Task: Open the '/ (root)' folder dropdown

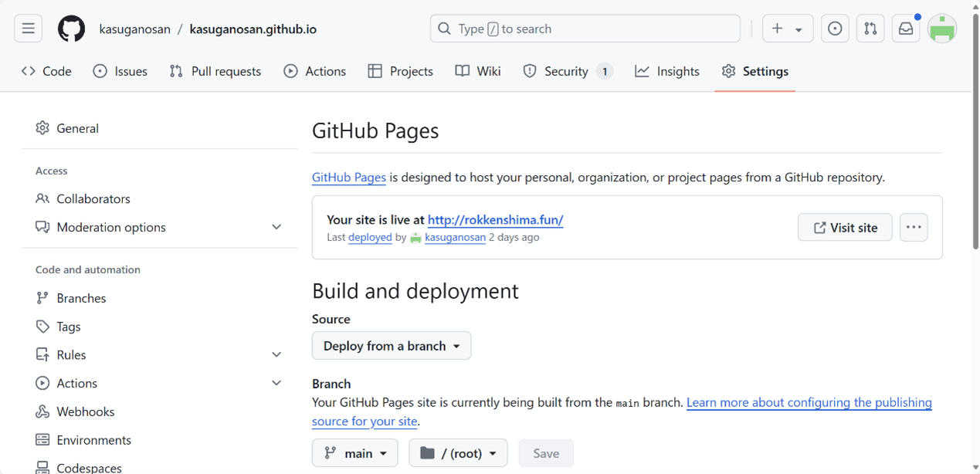Action: point(458,453)
